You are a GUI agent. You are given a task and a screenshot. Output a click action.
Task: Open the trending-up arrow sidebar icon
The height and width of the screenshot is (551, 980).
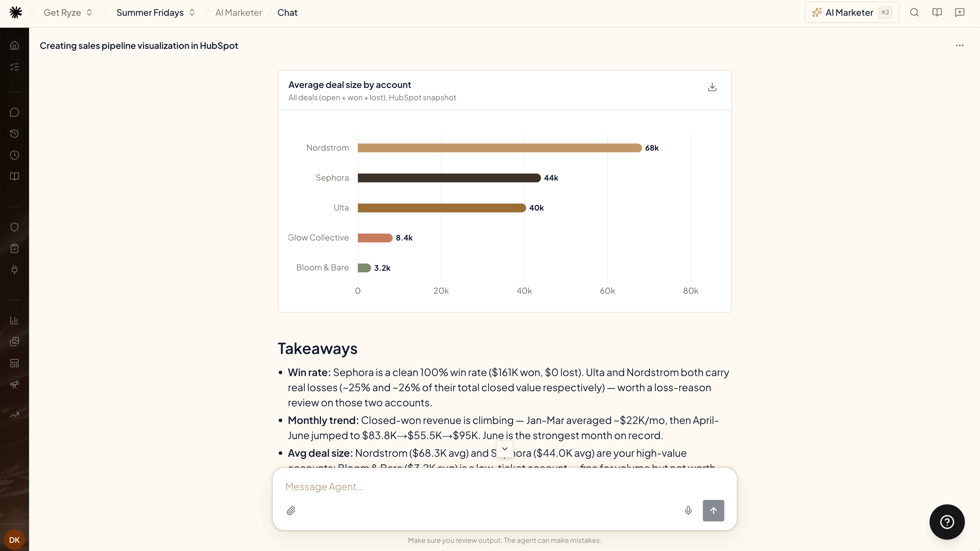pos(15,415)
